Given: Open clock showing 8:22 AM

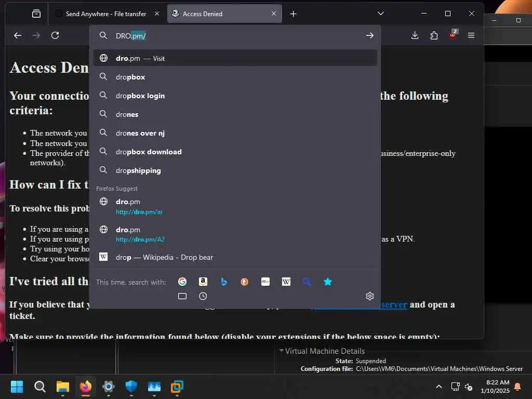Looking at the screenshot, I should click(x=495, y=387).
